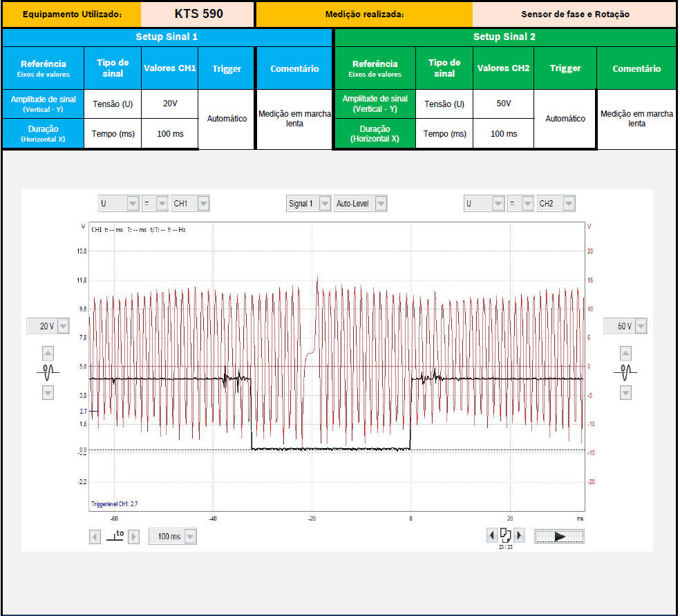Go to previous stored waveform page
The width and height of the screenshot is (680, 616).
(x=491, y=535)
